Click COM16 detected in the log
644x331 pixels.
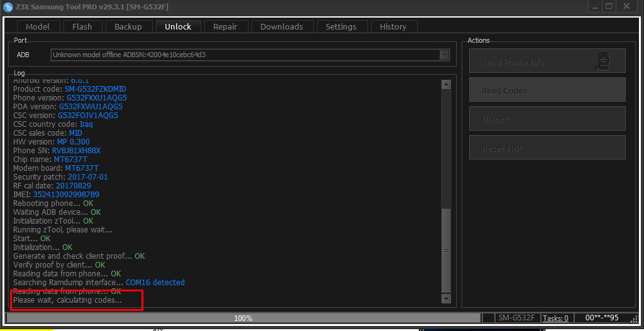[x=155, y=283]
